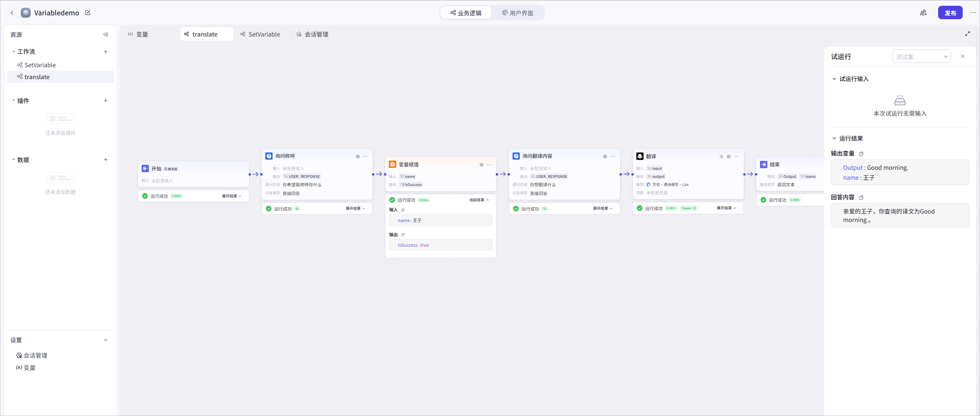Add a new workflow with plus icon
The width and height of the screenshot is (980, 416).
coord(106,51)
